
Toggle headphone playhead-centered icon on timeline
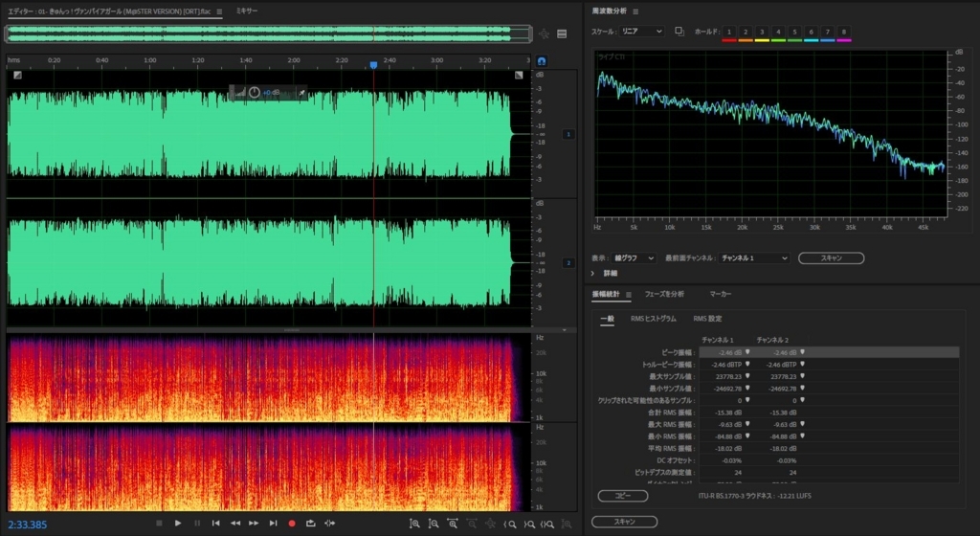542,60
